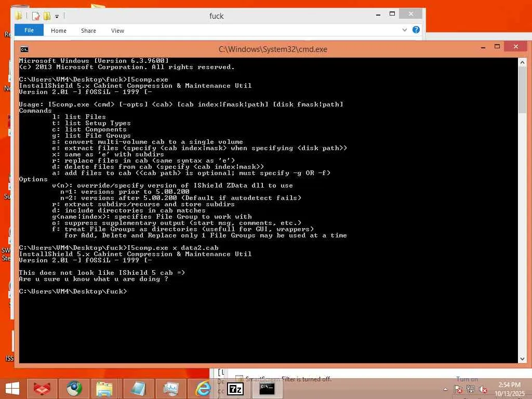Open the system monitor taskbar icon
Image resolution: width=532 pixels, height=399 pixels.
[170, 389]
